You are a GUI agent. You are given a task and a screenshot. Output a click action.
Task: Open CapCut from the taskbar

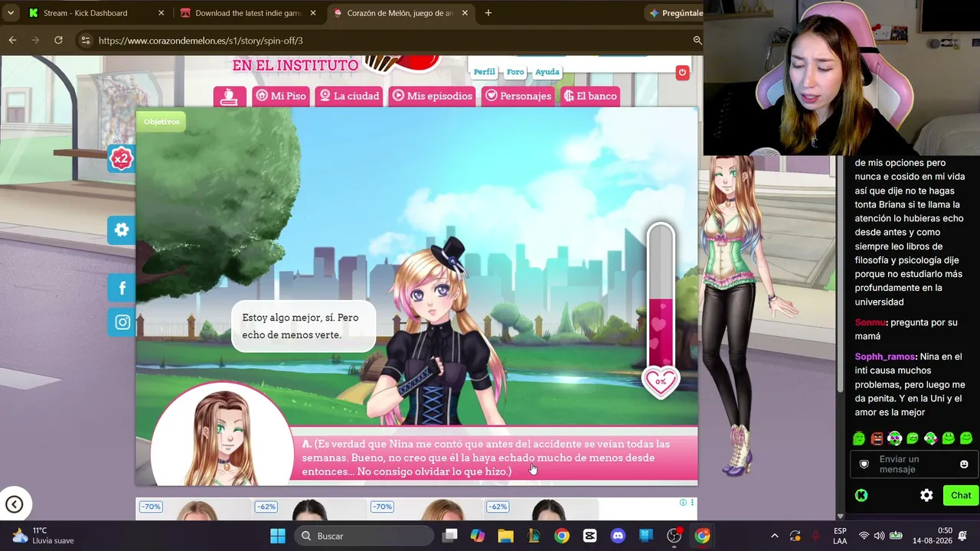click(590, 536)
